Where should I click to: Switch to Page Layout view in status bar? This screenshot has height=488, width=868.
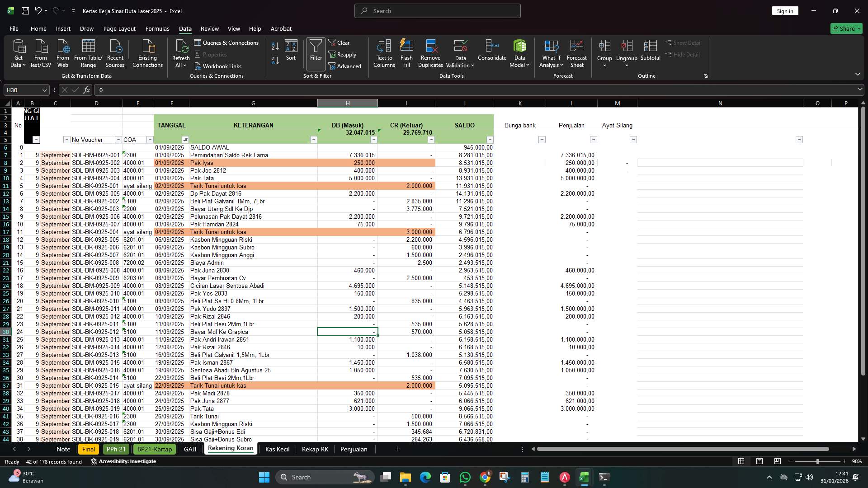point(759,461)
